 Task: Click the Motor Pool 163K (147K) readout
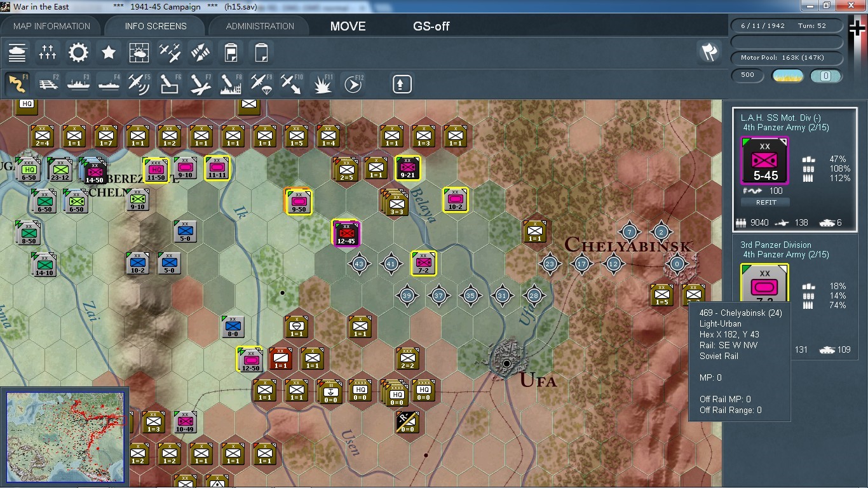(788, 58)
